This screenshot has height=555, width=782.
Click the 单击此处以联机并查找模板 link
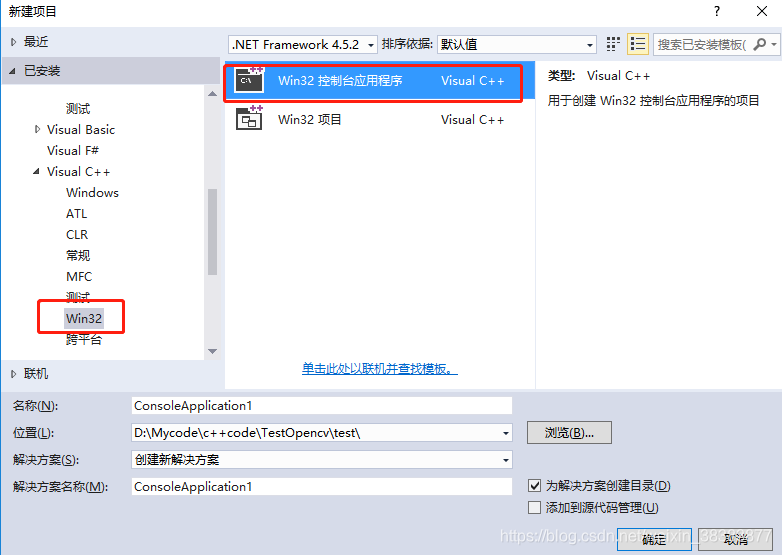tap(380, 369)
